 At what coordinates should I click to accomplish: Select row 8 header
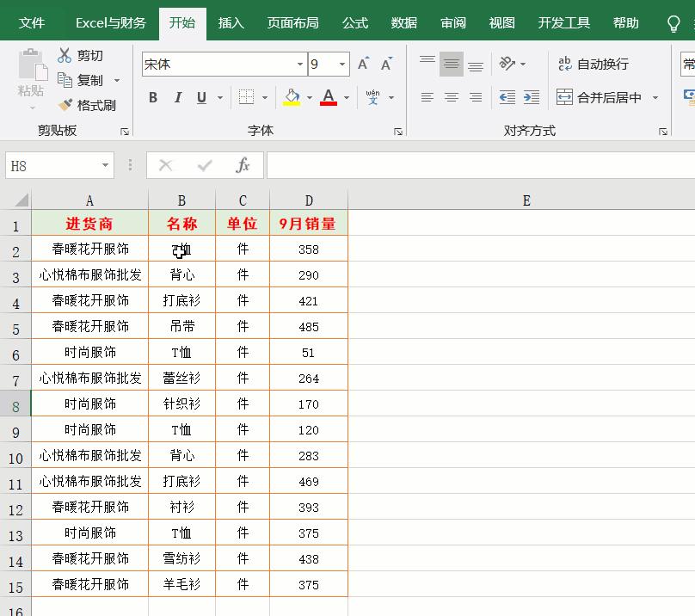pyautogui.click(x=15, y=404)
